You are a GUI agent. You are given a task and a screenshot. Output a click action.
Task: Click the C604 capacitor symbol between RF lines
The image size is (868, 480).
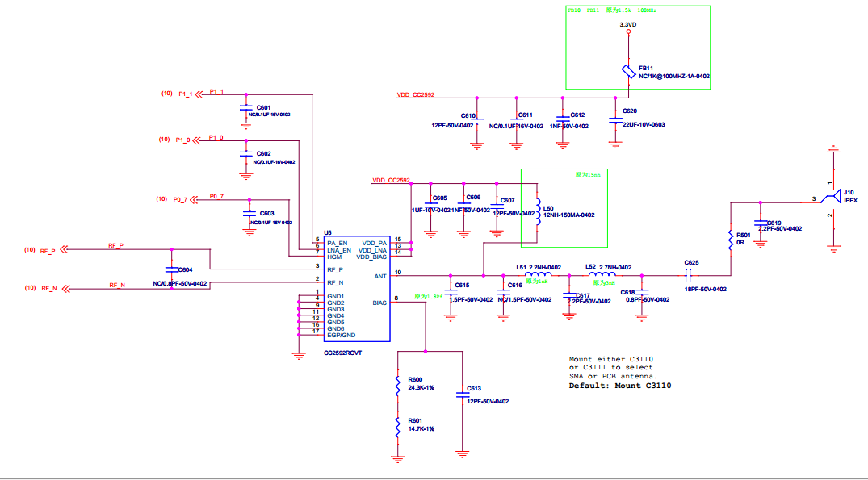click(172, 269)
